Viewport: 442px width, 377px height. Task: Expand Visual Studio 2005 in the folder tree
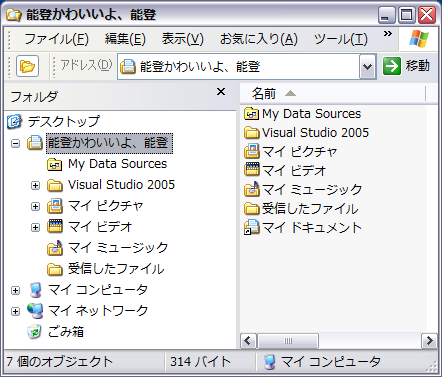(35, 185)
